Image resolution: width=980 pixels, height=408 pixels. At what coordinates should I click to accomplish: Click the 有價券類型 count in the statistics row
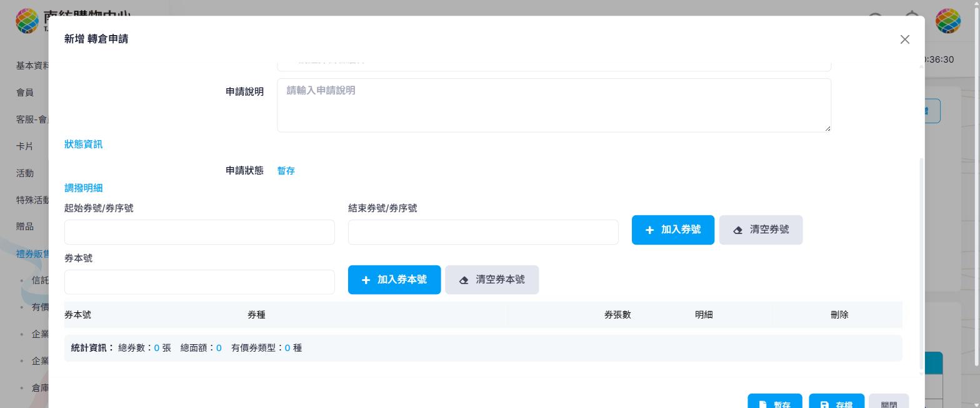point(287,348)
